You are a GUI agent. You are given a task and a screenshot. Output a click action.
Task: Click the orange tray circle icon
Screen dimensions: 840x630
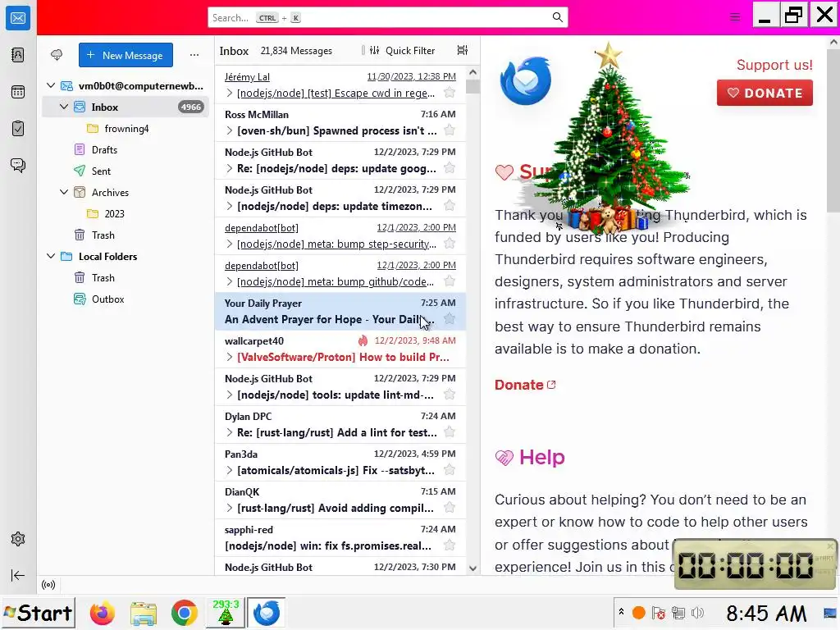click(x=638, y=612)
